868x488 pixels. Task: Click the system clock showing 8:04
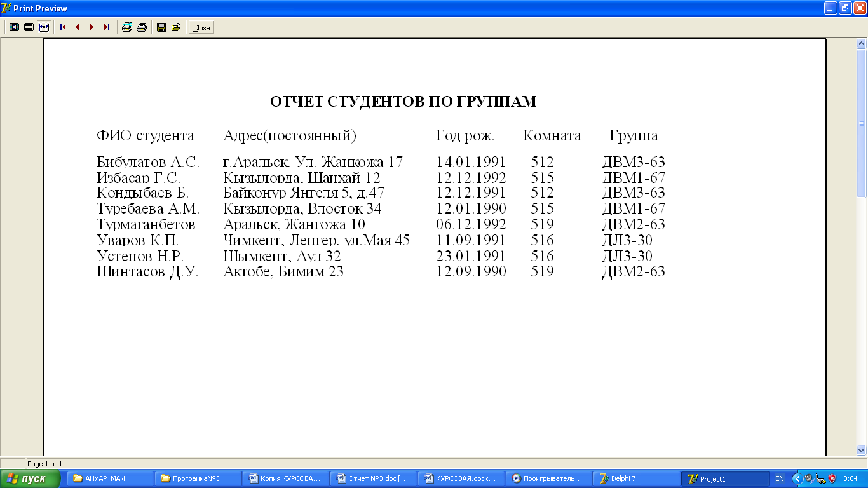point(850,479)
